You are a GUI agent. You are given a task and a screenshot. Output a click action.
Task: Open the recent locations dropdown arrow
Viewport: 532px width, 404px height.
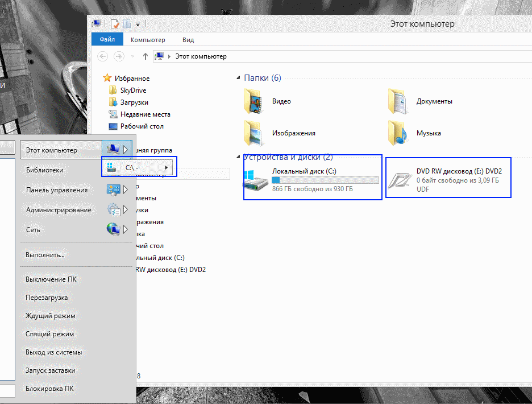[x=132, y=56]
